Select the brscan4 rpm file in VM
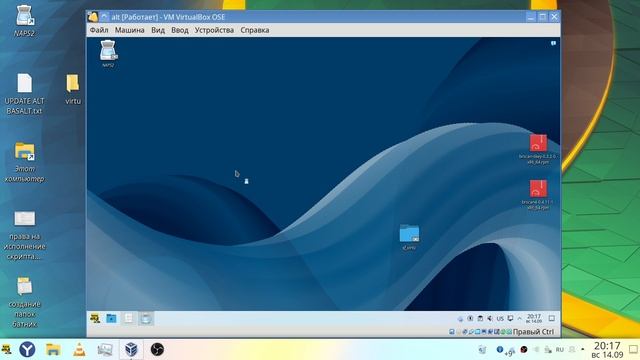Screen dimensions: 640x360 (x=538, y=195)
